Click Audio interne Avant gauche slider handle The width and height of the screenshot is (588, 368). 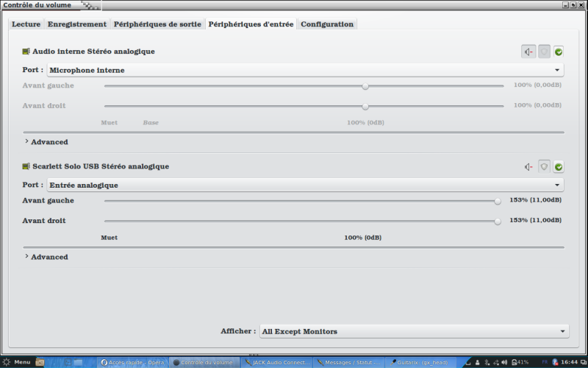[x=365, y=86]
